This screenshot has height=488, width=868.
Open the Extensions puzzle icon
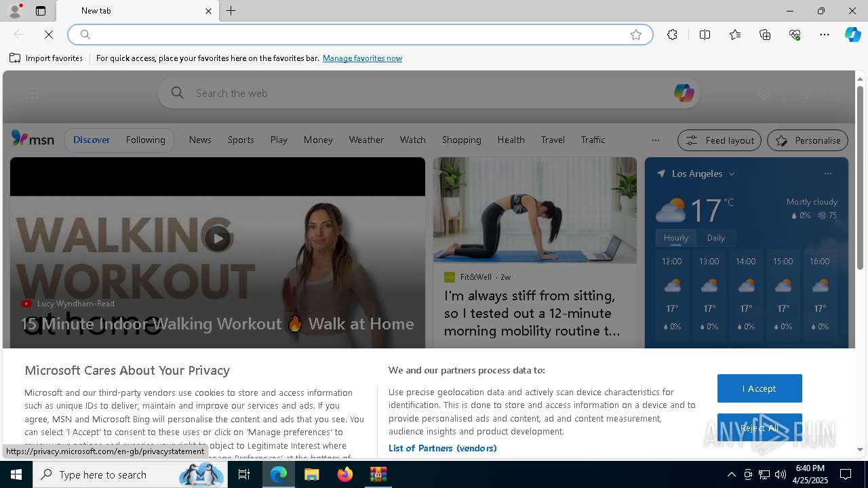672,35
